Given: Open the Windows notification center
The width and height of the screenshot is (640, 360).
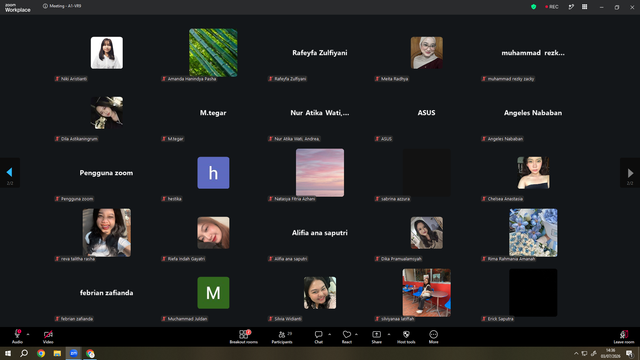Looking at the screenshot, I should point(629,353).
